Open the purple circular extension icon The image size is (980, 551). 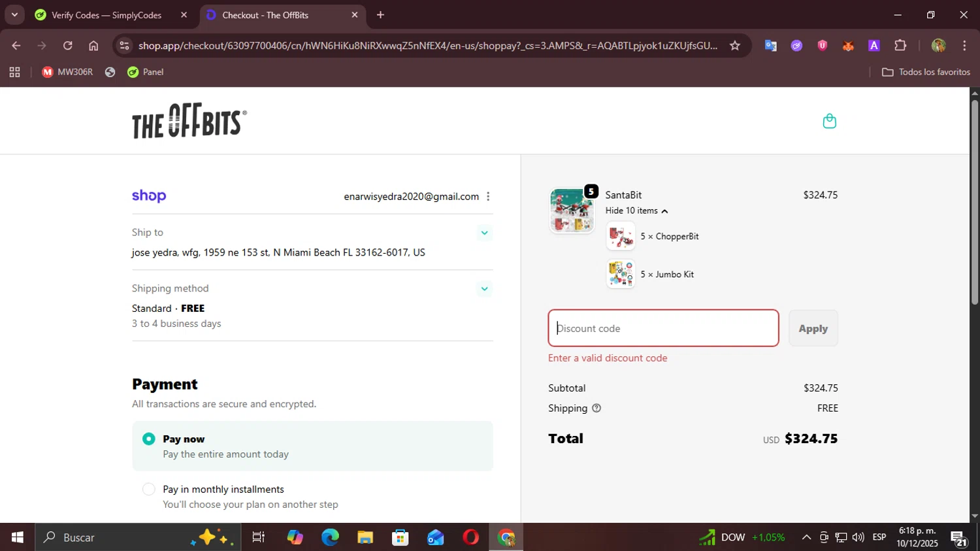pyautogui.click(x=796, y=46)
